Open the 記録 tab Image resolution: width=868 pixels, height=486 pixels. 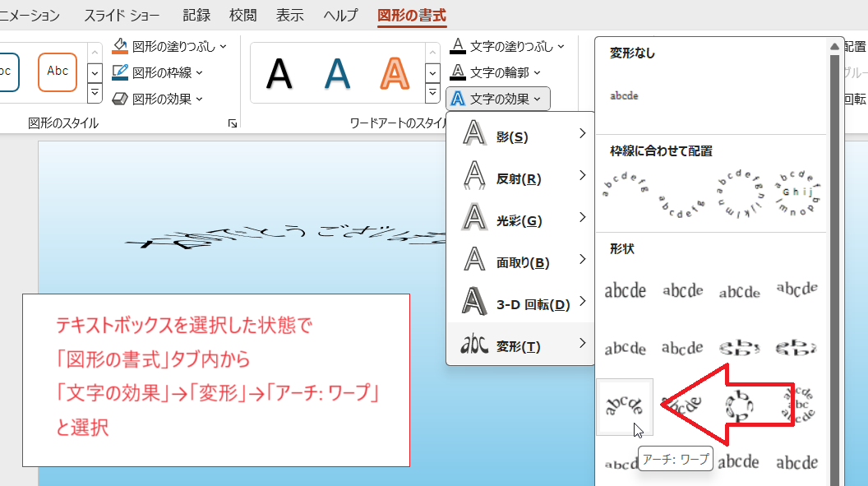tap(196, 15)
